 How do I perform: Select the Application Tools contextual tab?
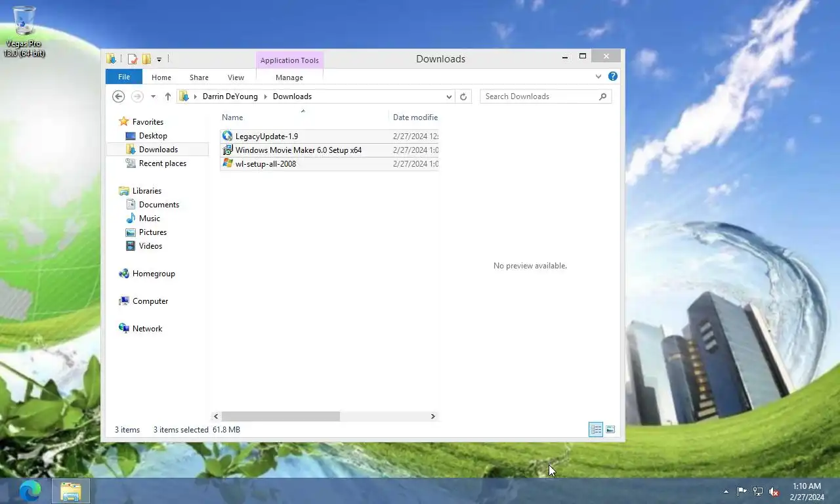pyautogui.click(x=289, y=60)
